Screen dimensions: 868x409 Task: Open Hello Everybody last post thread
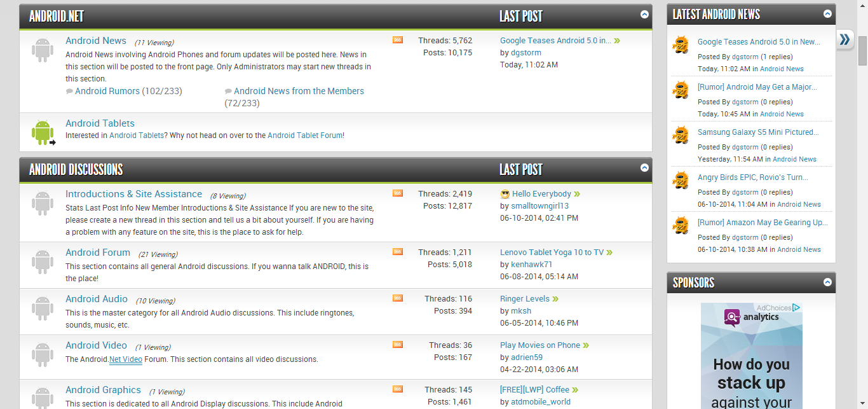[541, 194]
